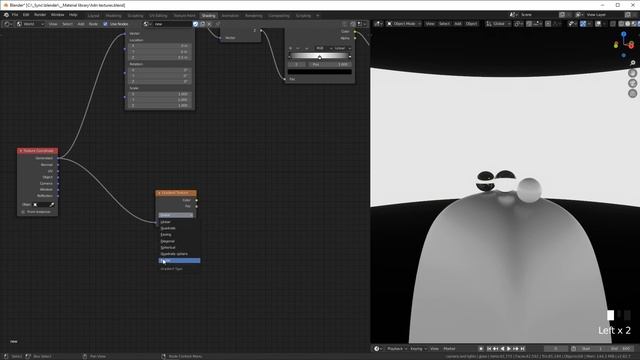Click the fake user shield icon

[196, 24]
